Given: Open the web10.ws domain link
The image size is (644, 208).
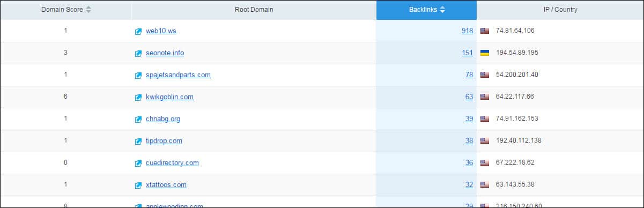Looking at the screenshot, I should click(x=161, y=31).
